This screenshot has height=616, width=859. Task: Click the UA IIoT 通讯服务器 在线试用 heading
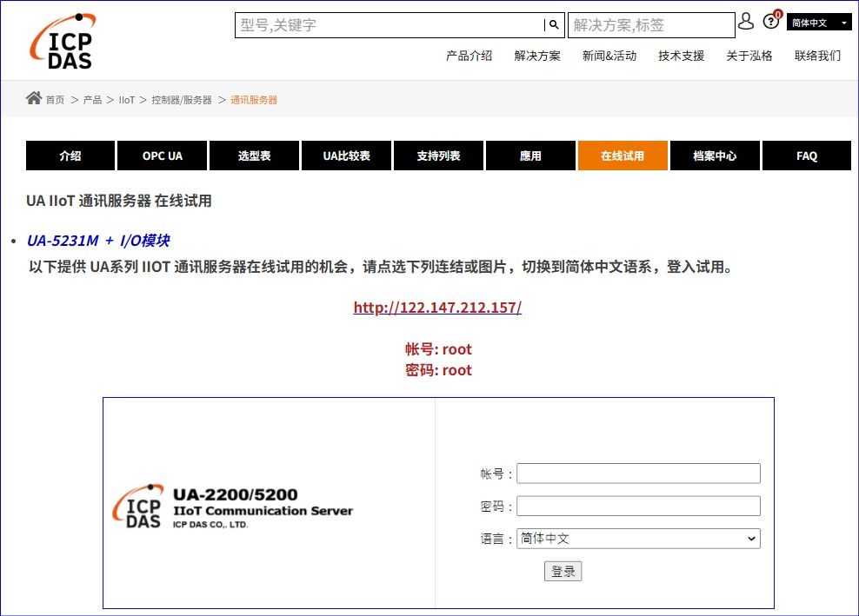119,201
